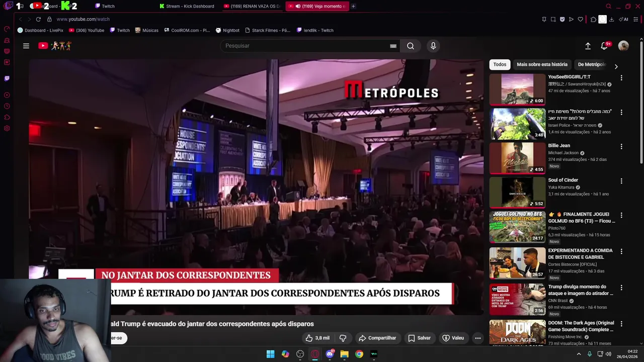Open the Opera GX icon on the taskbar
Viewport: 644px width, 362px height.
315,354
